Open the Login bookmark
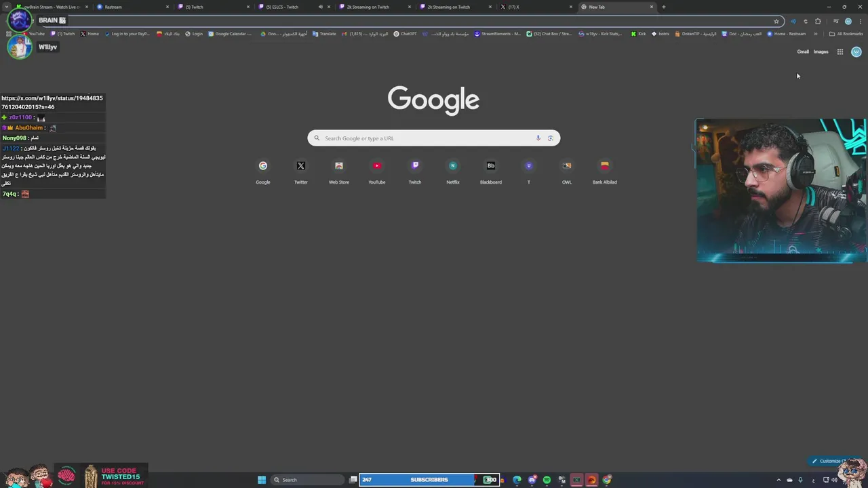 [x=194, y=34]
